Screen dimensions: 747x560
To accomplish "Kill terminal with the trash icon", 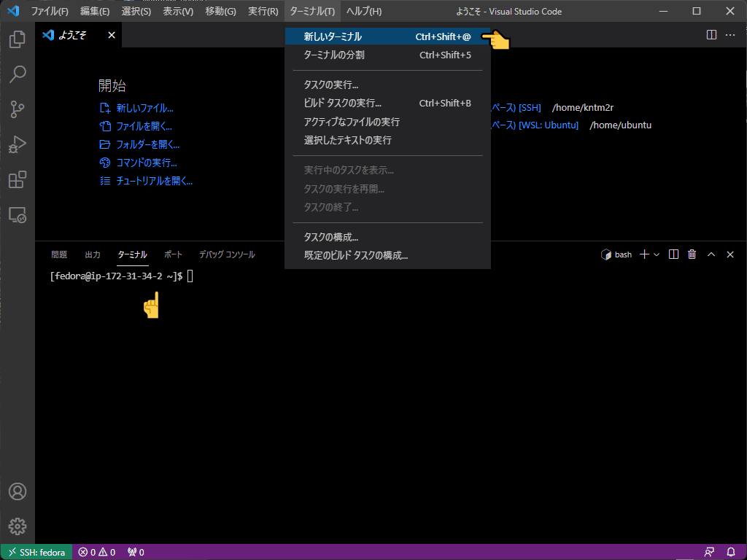I will [x=692, y=254].
